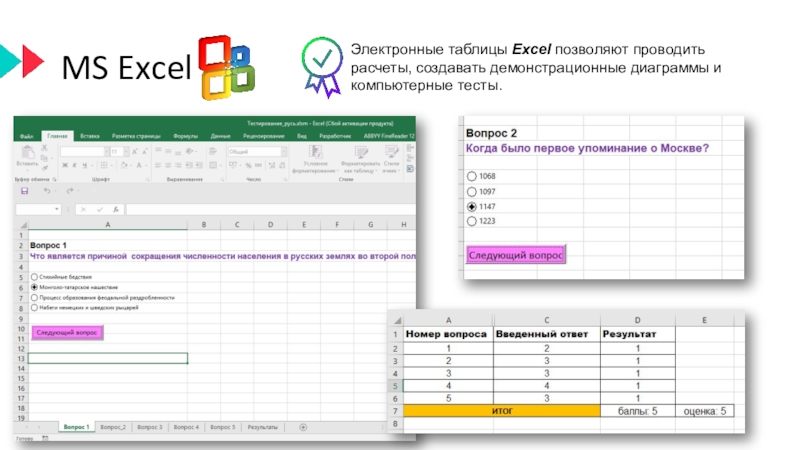800x450 pixels.
Task: Align cell text to the middle
Action: pos(168,151)
